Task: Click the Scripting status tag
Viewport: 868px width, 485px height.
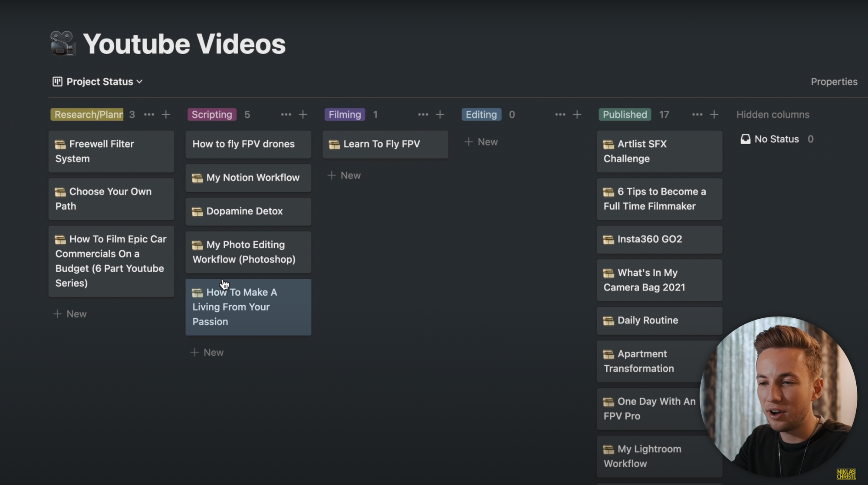Action: pyautogui.click(x=212, y=115)
